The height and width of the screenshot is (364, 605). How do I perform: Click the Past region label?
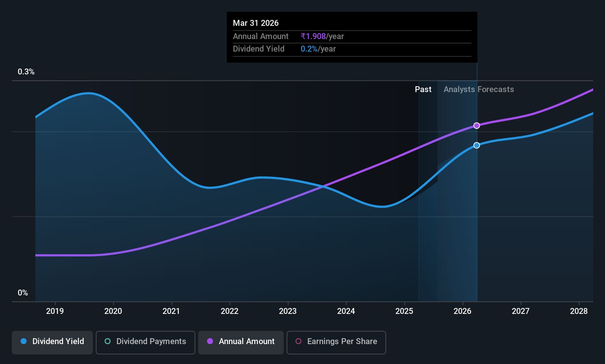tap(423, 90)
